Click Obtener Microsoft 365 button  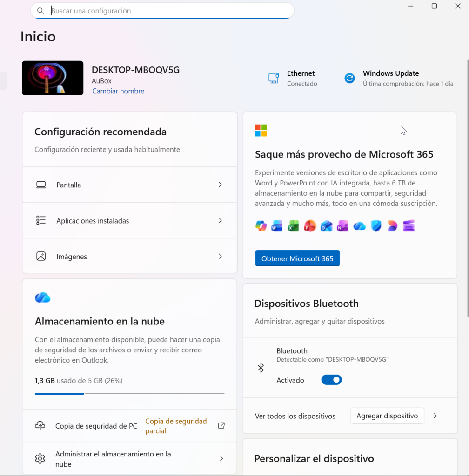(x=297, y=258)
